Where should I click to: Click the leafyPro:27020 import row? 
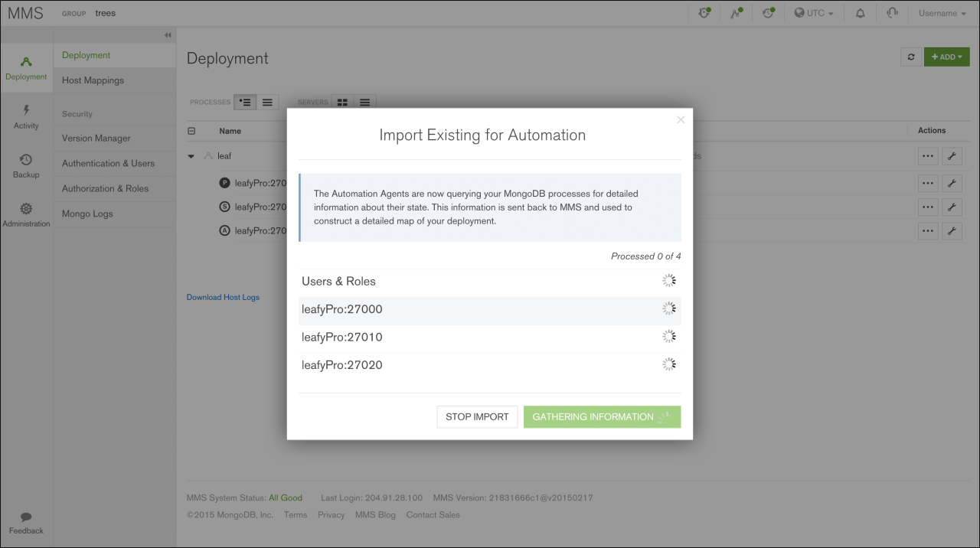490,366
